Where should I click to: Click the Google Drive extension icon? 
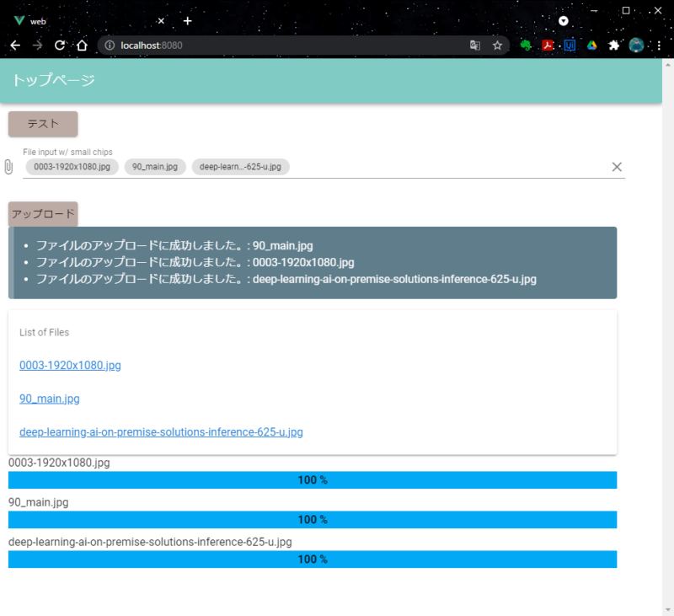pyautogui.click(x=591, y=46)
